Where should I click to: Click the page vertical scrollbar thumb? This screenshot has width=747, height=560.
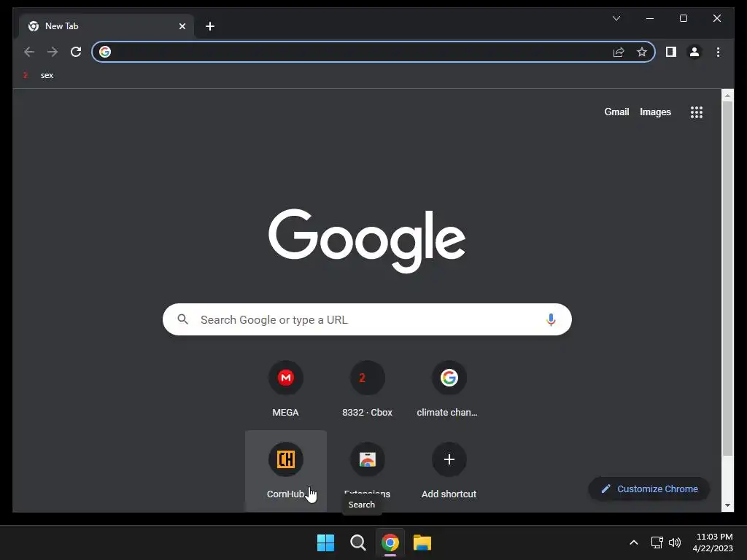(727, 279)
